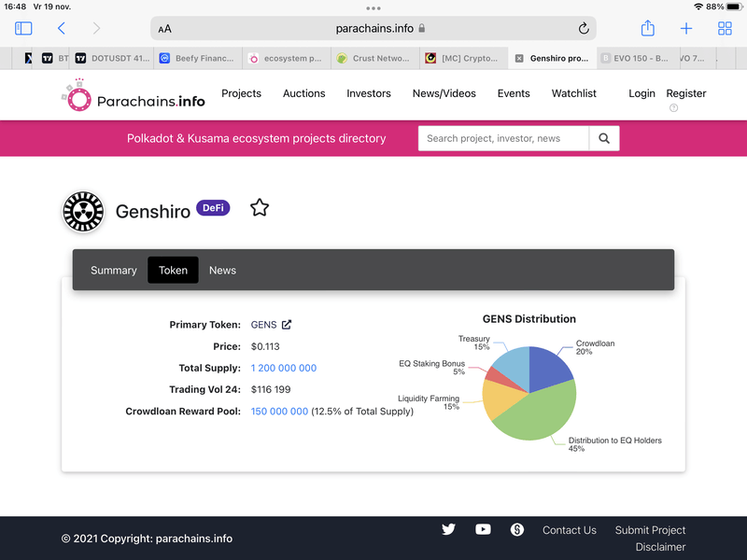The width and height of the screenshot is (747, 560).
Task: Switch to the Beefy Financ... tab
Action: point(197,58)
